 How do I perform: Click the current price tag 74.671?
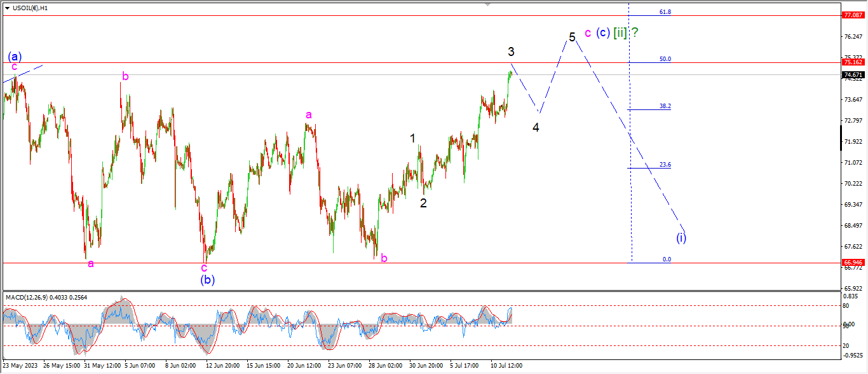pos(852,75)
